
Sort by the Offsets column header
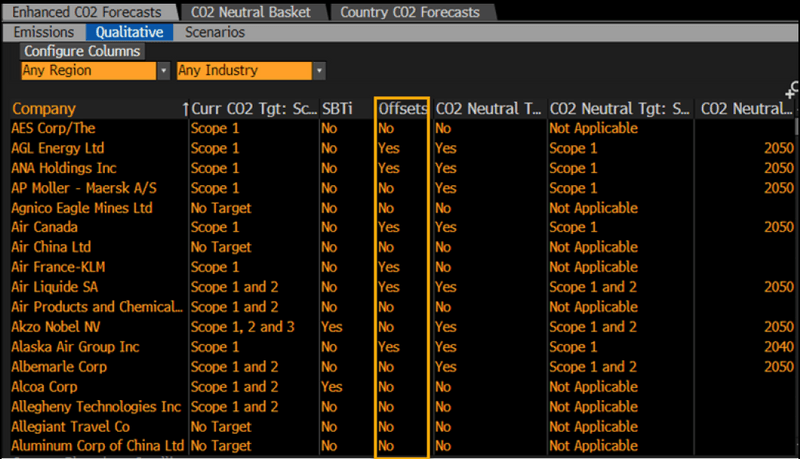click(x=403, y=109)
